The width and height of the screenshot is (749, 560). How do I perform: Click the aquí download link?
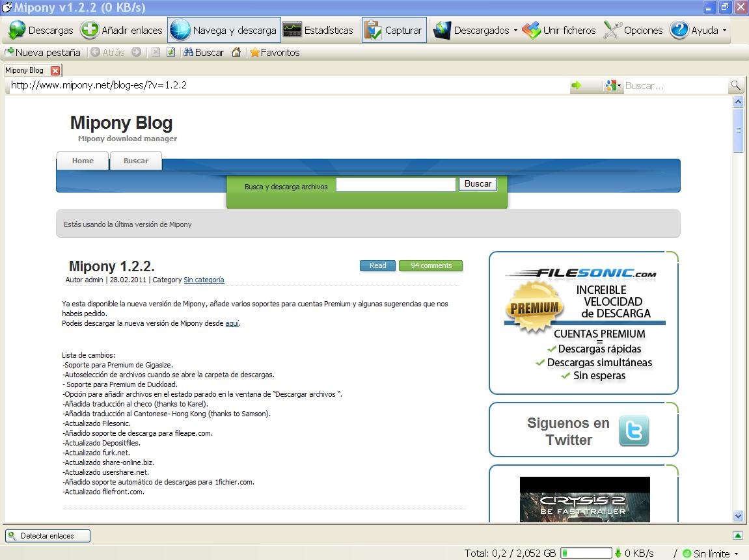pos(232,323)
